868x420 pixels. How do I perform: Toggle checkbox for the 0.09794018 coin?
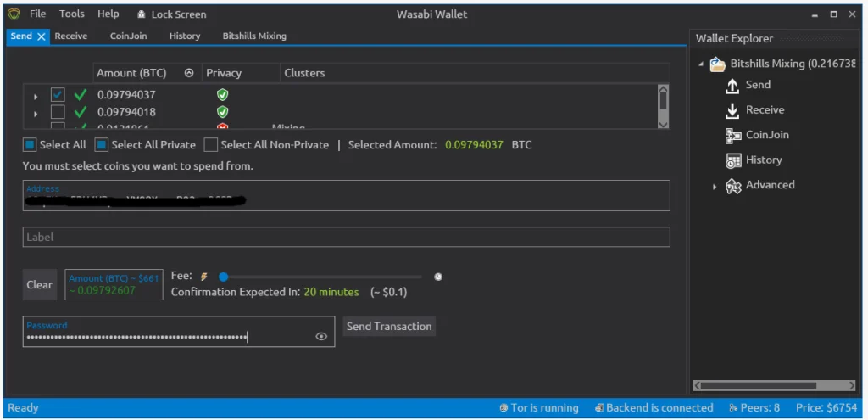(x=58, y=113)
